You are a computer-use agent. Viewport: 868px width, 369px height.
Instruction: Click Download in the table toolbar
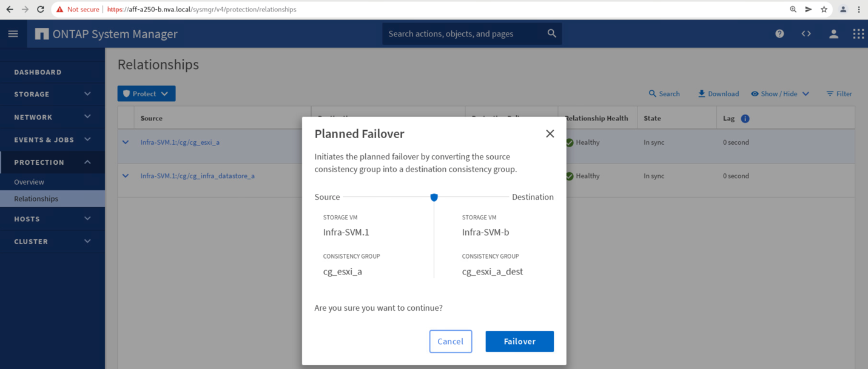[x=718, y=94]
